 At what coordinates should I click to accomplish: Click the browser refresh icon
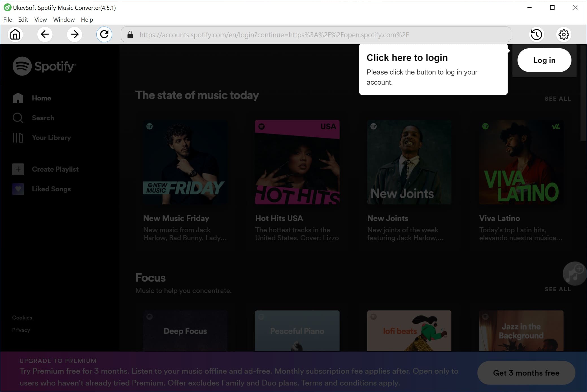[104, 34]
